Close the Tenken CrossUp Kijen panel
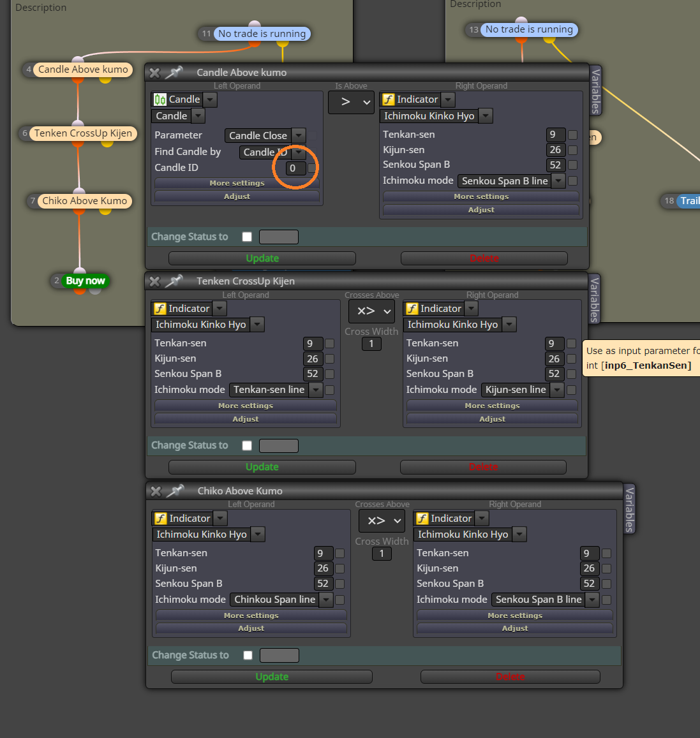This screenshot has height=738, width=700. pos(154,281)
